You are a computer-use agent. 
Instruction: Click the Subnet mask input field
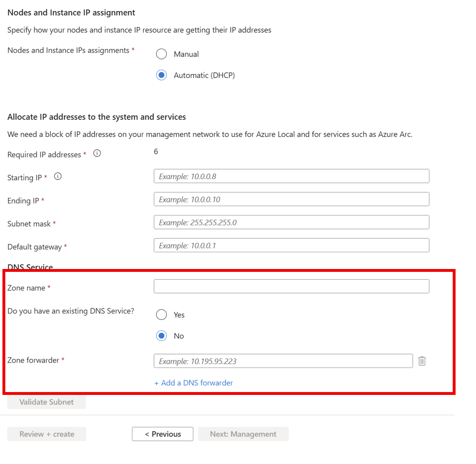291,222
